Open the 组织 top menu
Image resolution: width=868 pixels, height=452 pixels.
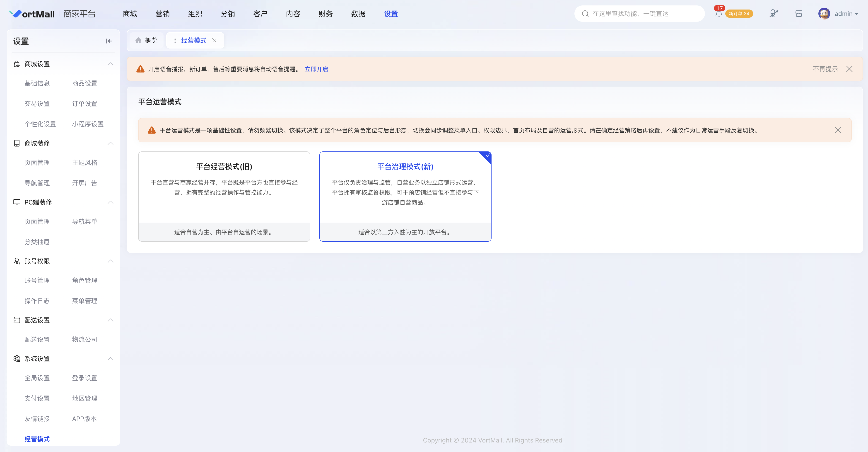pos(195,14)
